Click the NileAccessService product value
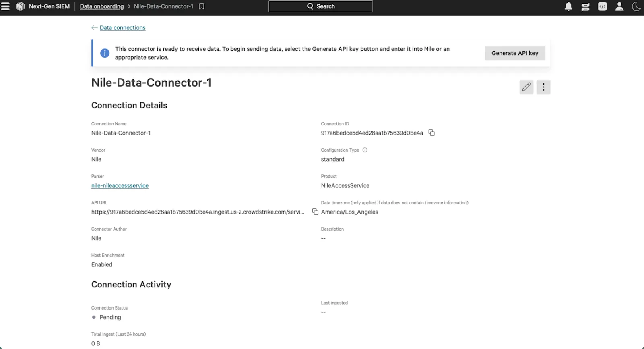The width and height of the screenshot is (644, 349). tap(345, 186)
